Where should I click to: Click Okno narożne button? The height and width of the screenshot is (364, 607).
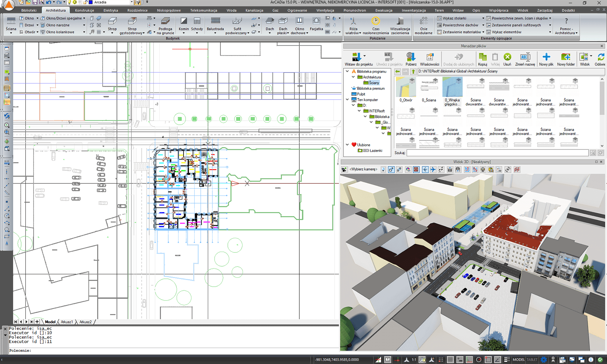pos(55,25)
